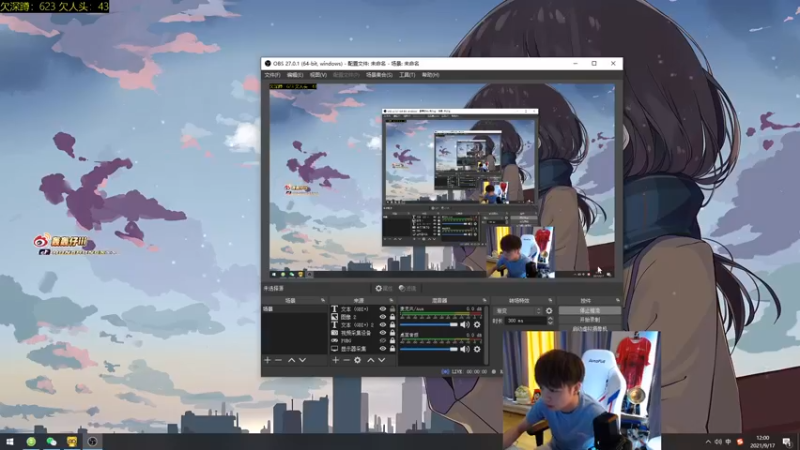Toggle visibility of first text (GDI+) source
800x450 pixels.
pyautogui.click(x=383, y=309)
